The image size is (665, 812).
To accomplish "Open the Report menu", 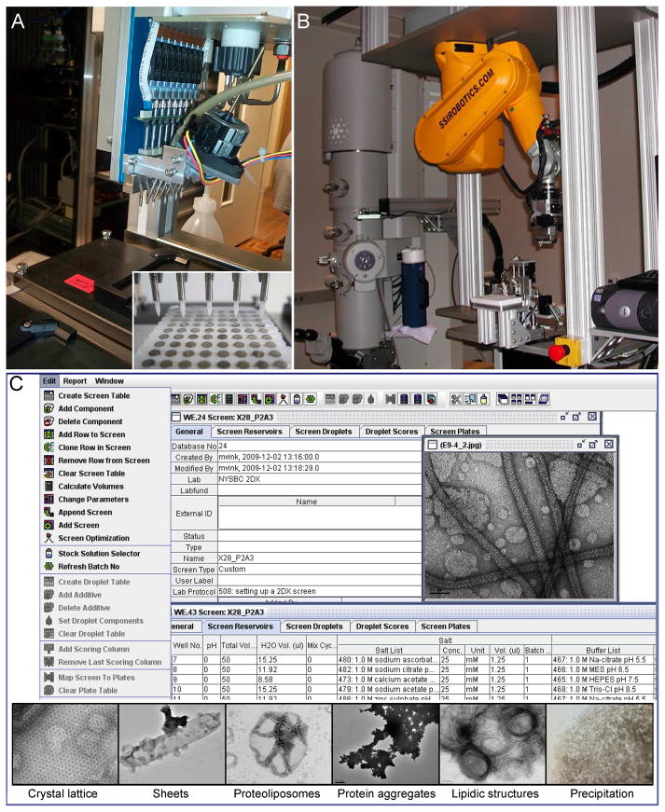I will click(76, 381).
